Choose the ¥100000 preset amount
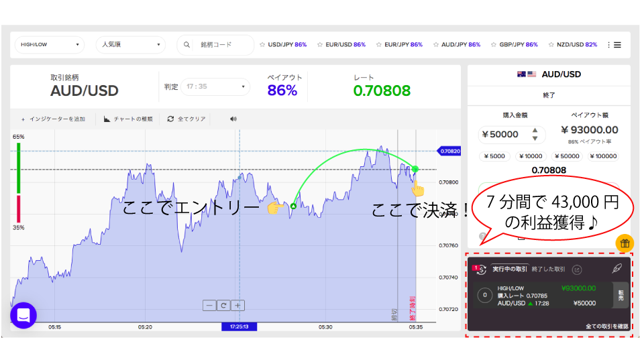Screen dimensions: 644x362 603,156
